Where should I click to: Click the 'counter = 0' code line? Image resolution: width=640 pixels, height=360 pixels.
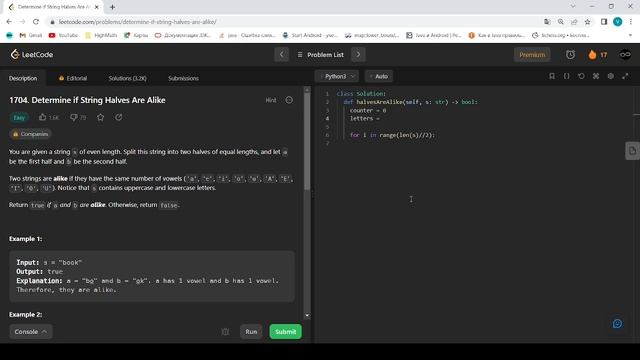[368, 110]
